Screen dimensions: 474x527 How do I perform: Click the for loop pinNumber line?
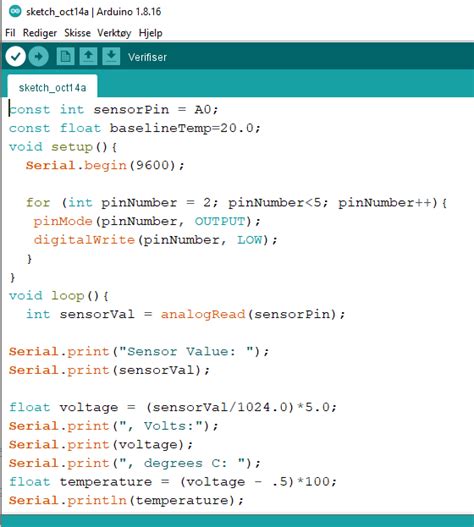pos(237,203)
